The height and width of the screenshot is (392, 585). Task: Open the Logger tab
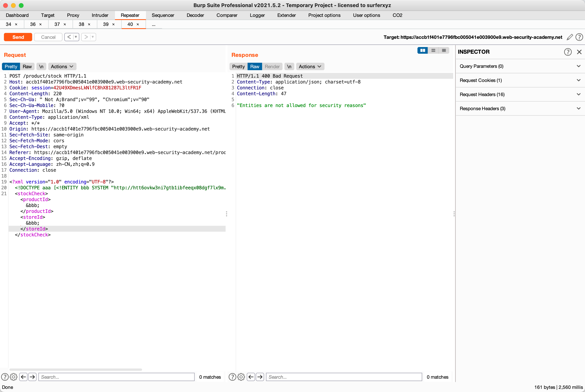(257, 15)
